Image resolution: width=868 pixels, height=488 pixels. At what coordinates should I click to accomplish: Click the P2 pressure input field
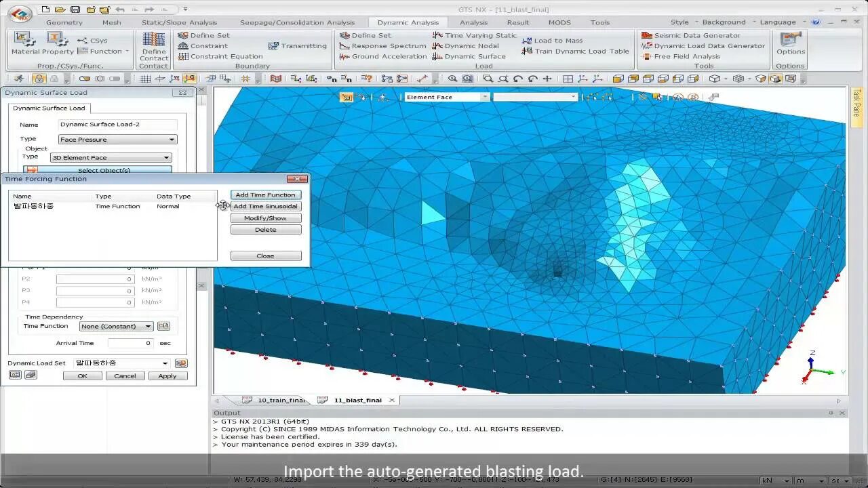pos(95,279)
